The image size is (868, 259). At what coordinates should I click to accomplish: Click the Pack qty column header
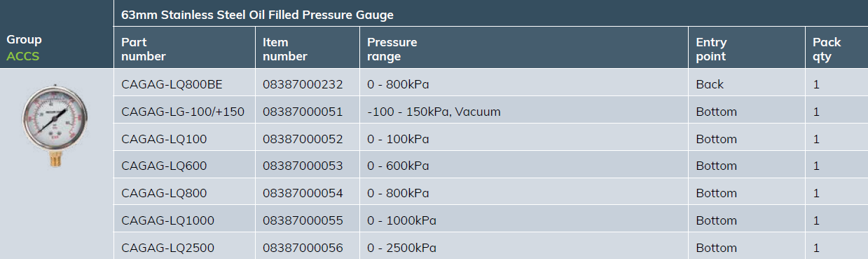click(x=827, y=49)
